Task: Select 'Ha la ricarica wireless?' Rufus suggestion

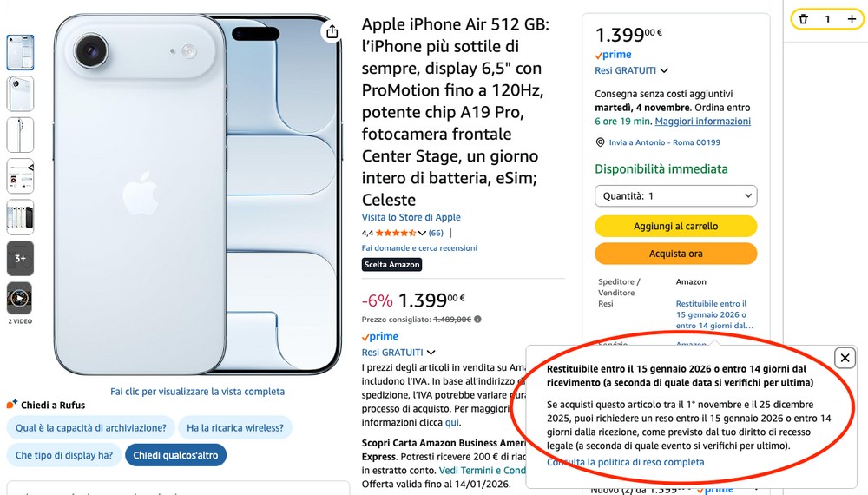Action: pyautogui.click(x=235, y=427)
